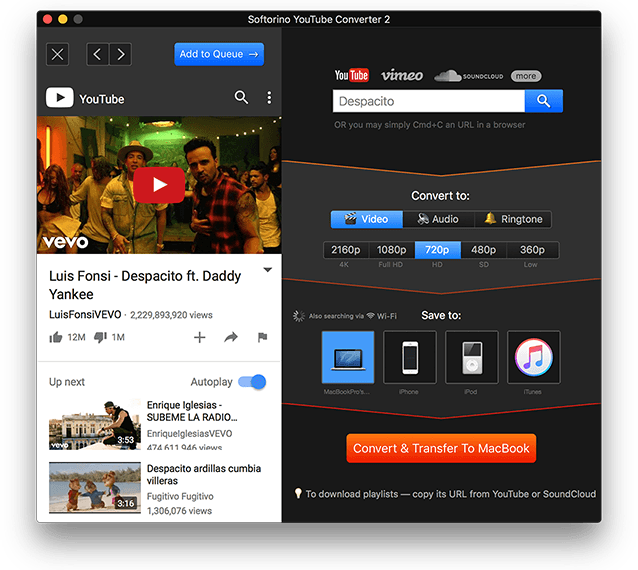
Task: Like the video with thumbs up
Action: pyautogui.click(x=56, y=337)
